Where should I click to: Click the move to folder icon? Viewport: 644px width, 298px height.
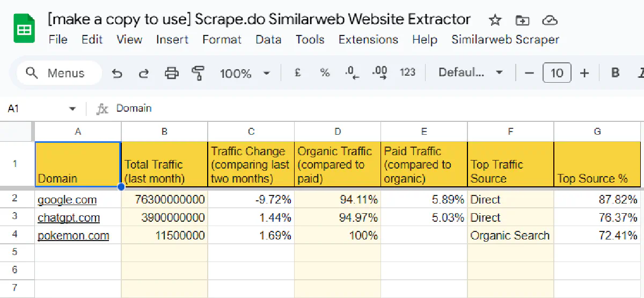(x=522, y=20)
